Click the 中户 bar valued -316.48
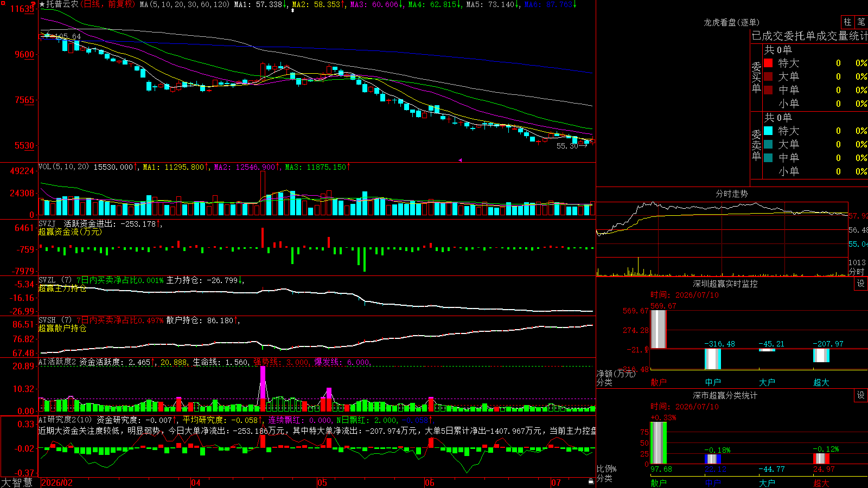The image size is (868, 488). click(x=713, y=359)
